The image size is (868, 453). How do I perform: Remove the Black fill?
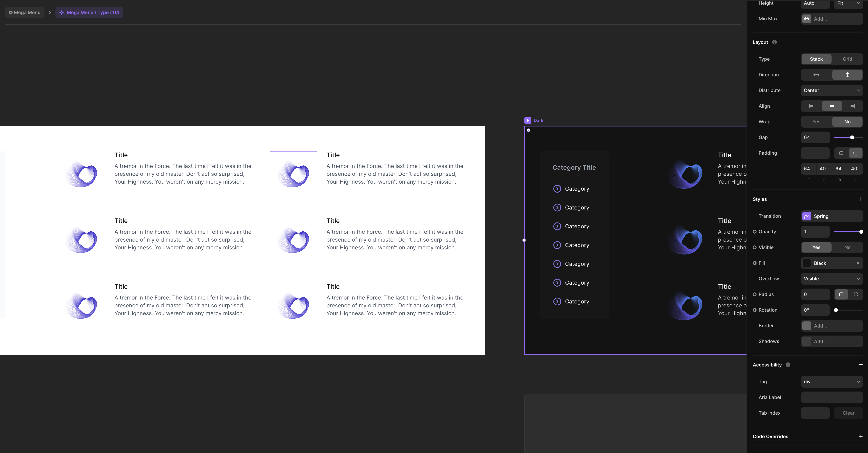[x=858, y=263]
